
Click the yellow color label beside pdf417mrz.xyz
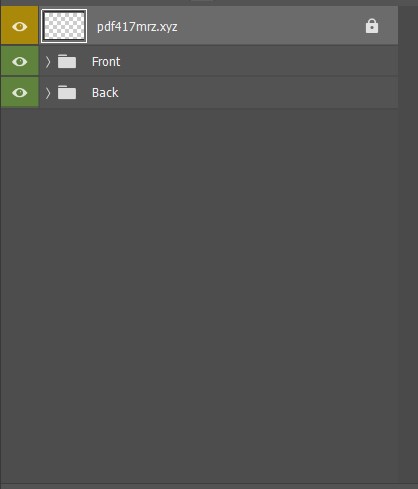19,25
